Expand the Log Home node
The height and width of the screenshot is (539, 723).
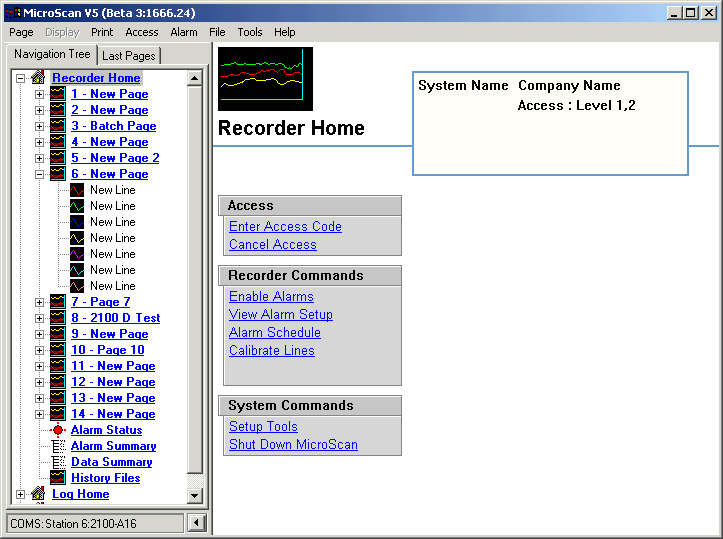coord(20,494)
